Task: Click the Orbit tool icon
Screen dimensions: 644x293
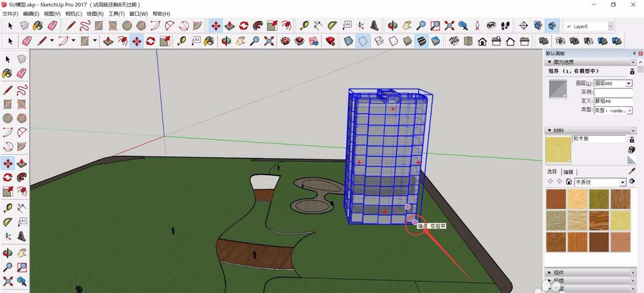Action: point(392,26)
